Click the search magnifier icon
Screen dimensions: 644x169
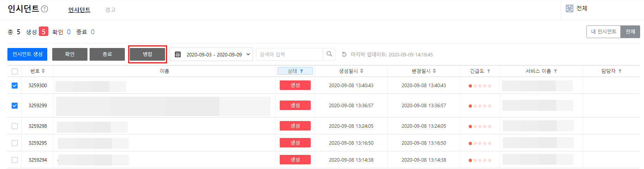[329, 54]
